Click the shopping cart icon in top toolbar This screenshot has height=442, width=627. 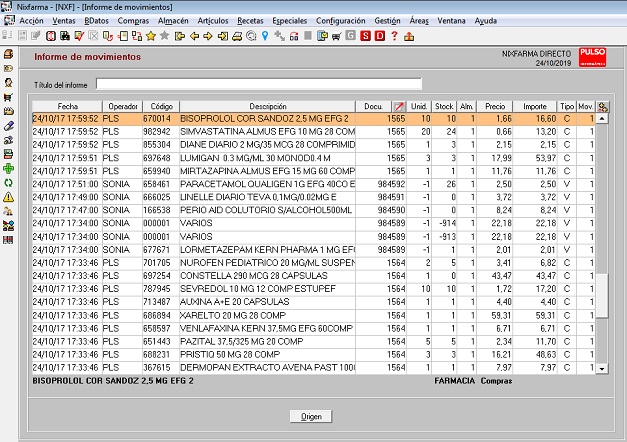pos(336,36)
